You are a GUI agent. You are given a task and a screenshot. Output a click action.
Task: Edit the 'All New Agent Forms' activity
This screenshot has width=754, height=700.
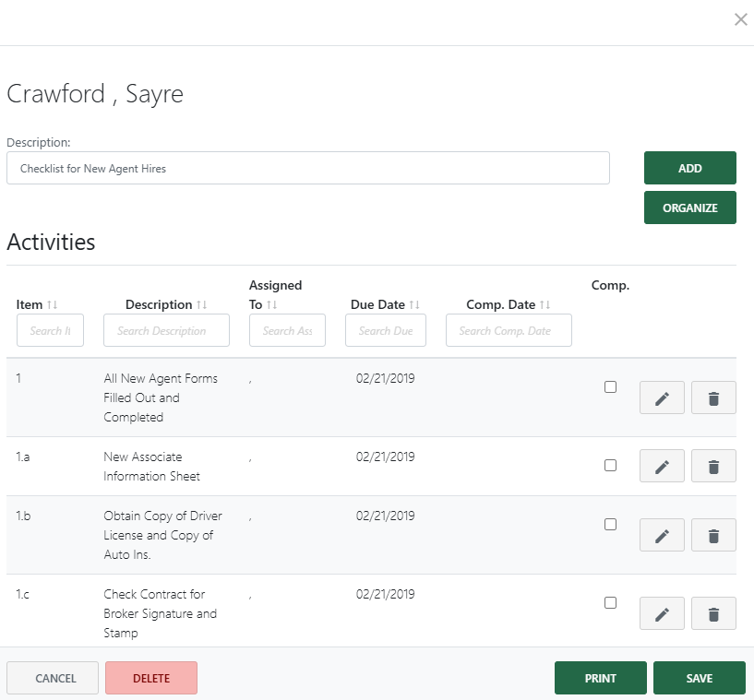(x=662, y=397)
